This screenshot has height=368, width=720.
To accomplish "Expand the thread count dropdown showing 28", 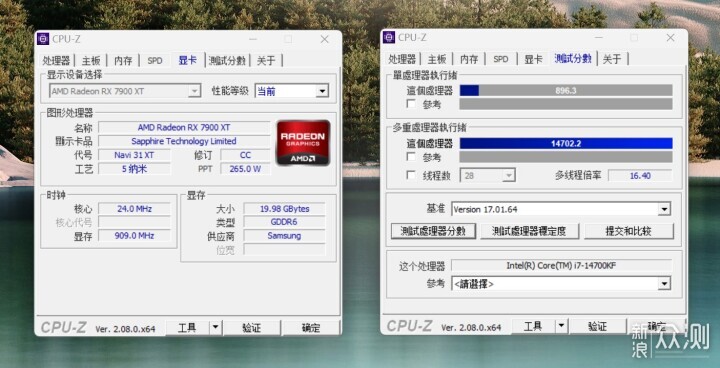I will coord(488,175).
